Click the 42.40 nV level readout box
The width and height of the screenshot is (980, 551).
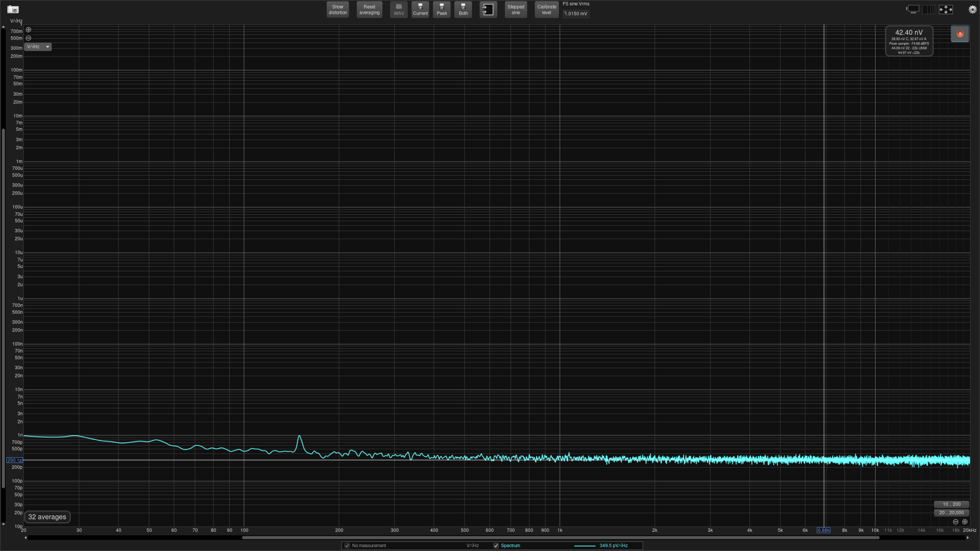click(909, 41)
